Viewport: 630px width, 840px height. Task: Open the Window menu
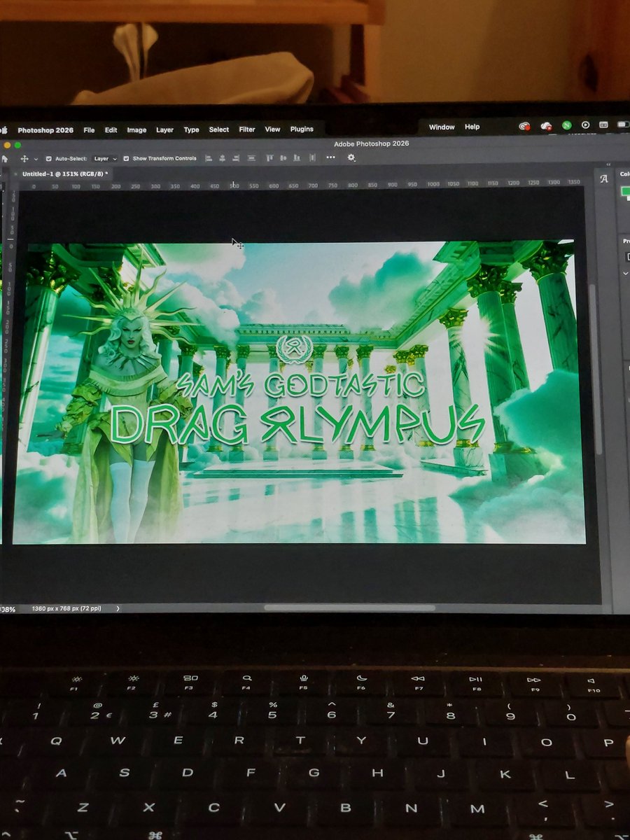tap(442, 127)
